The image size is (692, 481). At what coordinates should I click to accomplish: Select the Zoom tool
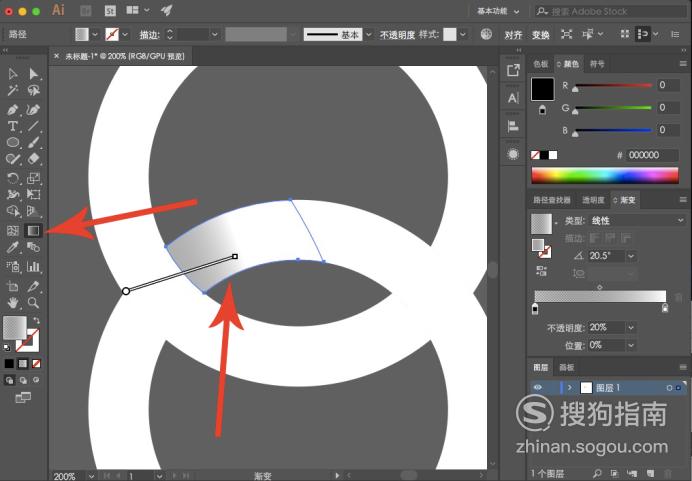click(x=34, y=303)
